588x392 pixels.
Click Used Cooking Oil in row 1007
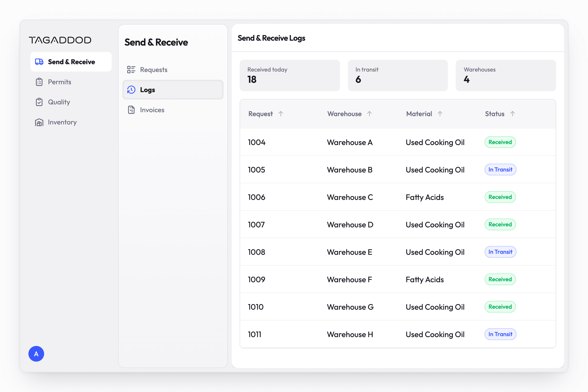tap(435, 225)
